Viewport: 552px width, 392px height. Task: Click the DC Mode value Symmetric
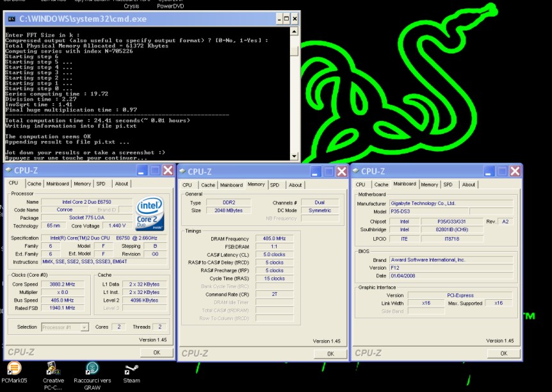tap(320, 210)
